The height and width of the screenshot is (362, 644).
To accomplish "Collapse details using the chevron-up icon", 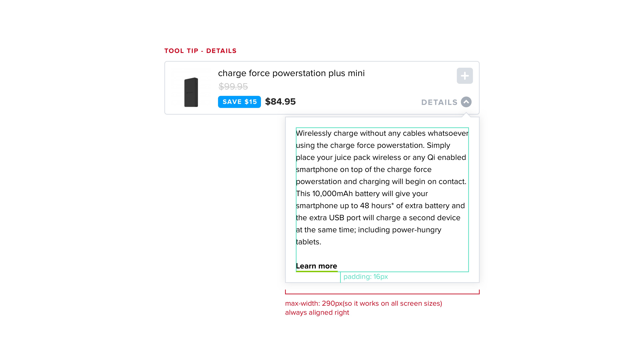I will (466, 102).
